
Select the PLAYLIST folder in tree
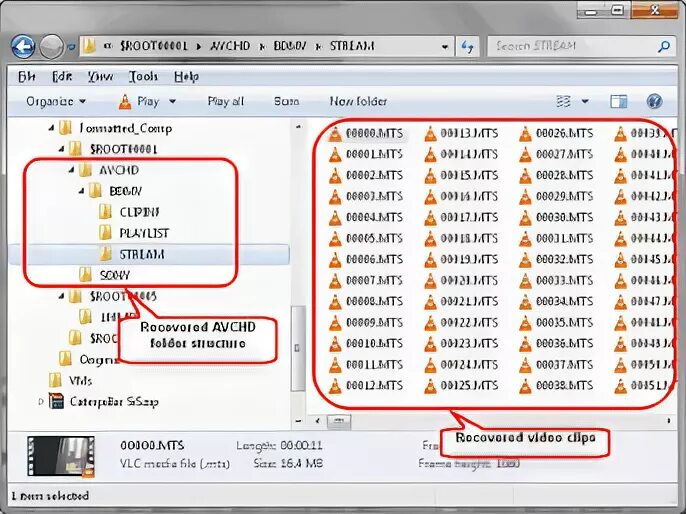(x=144, y=233)
